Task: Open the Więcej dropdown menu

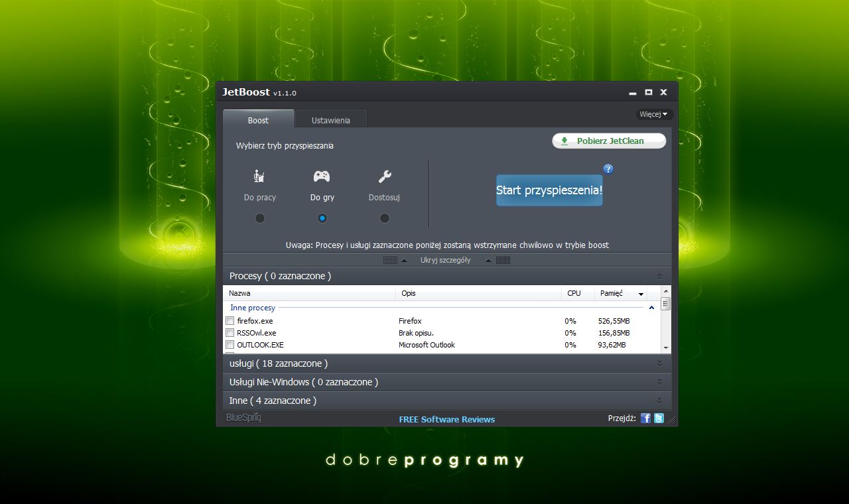Action: pyautogui.click(x=654, y=114)
